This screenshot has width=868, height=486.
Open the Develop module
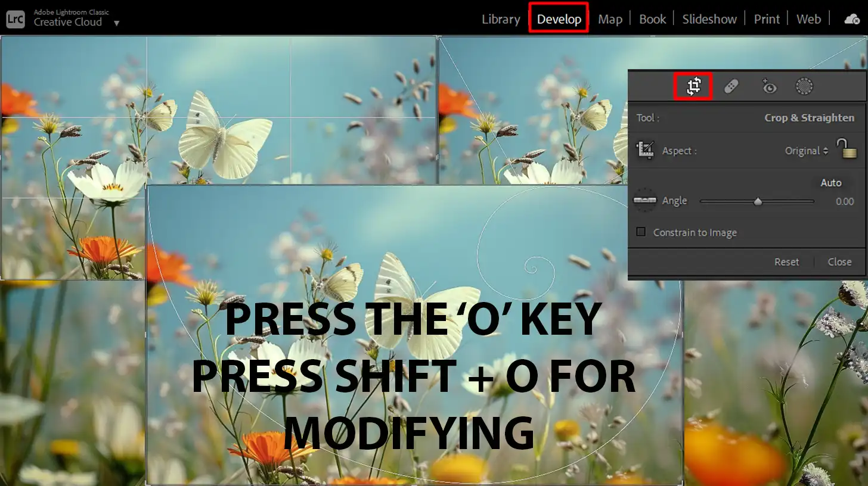(559, 19)
